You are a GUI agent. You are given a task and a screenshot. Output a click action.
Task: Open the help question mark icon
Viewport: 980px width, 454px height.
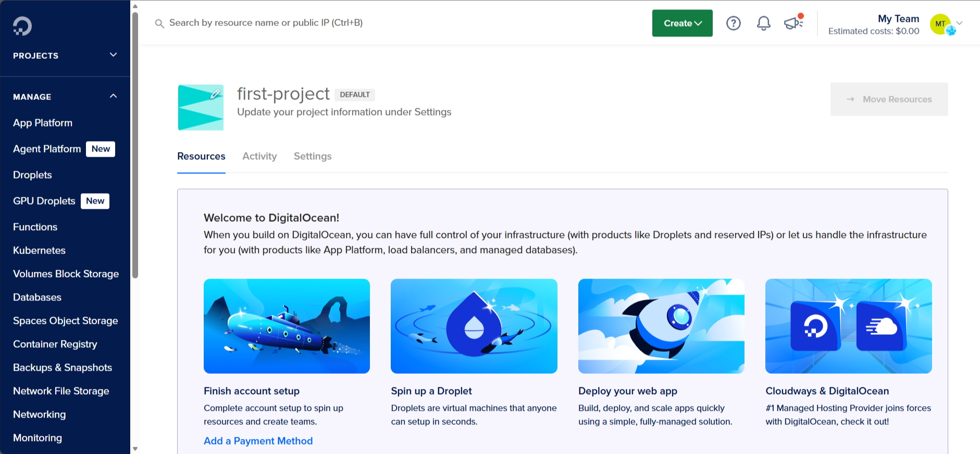pos(734,23)
